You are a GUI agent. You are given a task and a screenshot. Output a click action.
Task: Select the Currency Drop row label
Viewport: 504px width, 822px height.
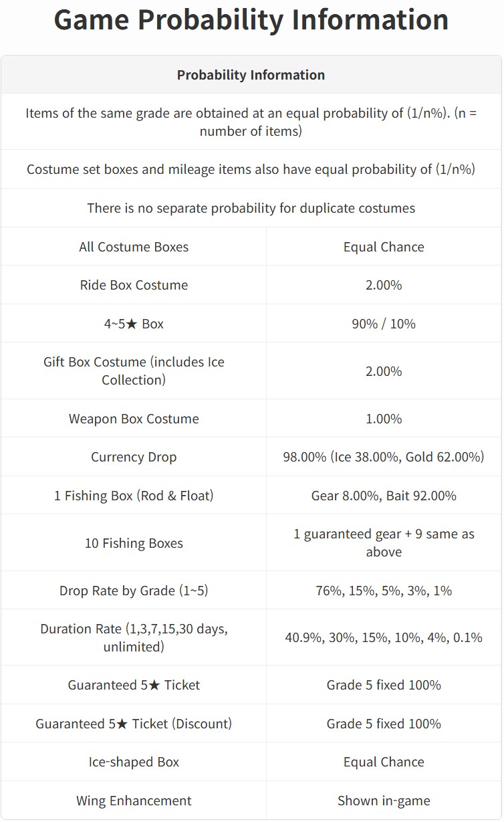tap(134, 457)
